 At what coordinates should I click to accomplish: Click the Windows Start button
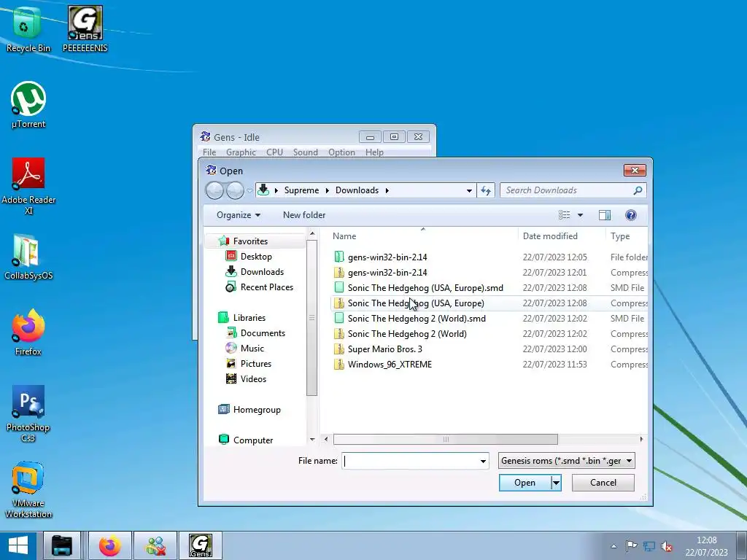[x=18, y=545]
